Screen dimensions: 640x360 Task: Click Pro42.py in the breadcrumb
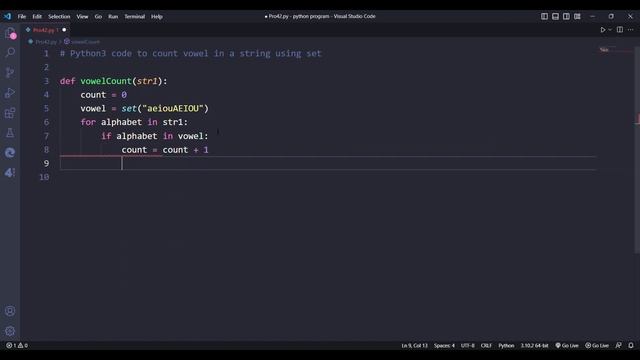point(46,42)
